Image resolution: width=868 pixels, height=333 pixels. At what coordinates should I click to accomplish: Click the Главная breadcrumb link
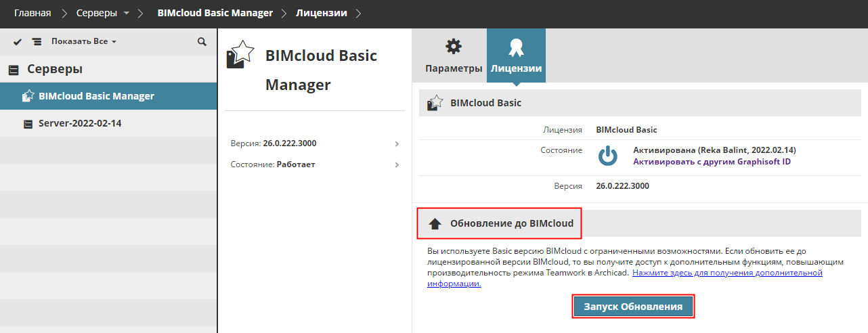pos(32,12)
